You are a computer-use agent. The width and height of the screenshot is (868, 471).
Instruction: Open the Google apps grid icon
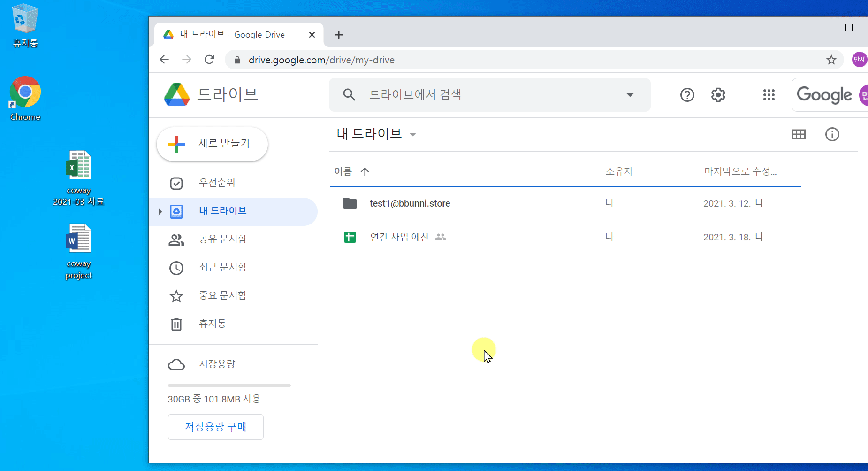pyautogui.click(x=769, y=95)
